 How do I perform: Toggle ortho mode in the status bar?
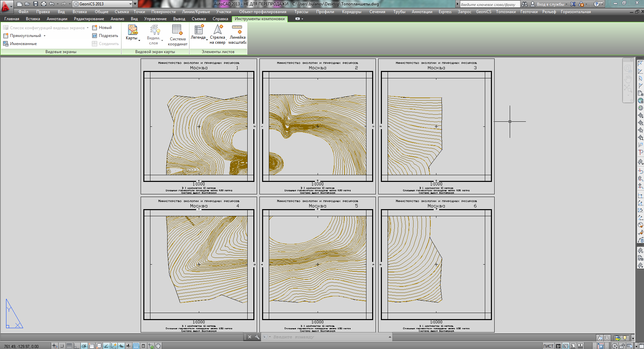click(76, 346)
